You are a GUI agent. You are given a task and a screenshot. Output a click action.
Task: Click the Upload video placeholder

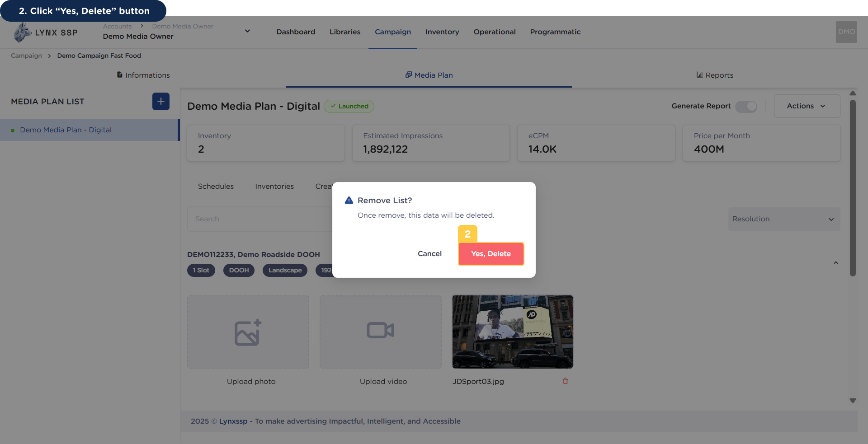coord(381,332)
